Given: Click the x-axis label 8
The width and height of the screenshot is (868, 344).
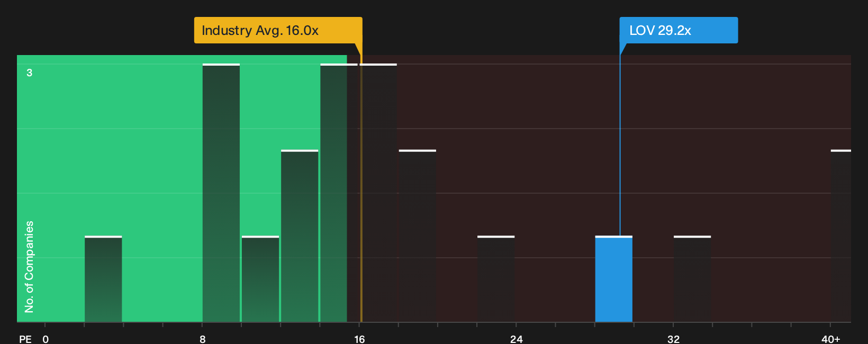Looking at the screenshot, I should [202, 339].
